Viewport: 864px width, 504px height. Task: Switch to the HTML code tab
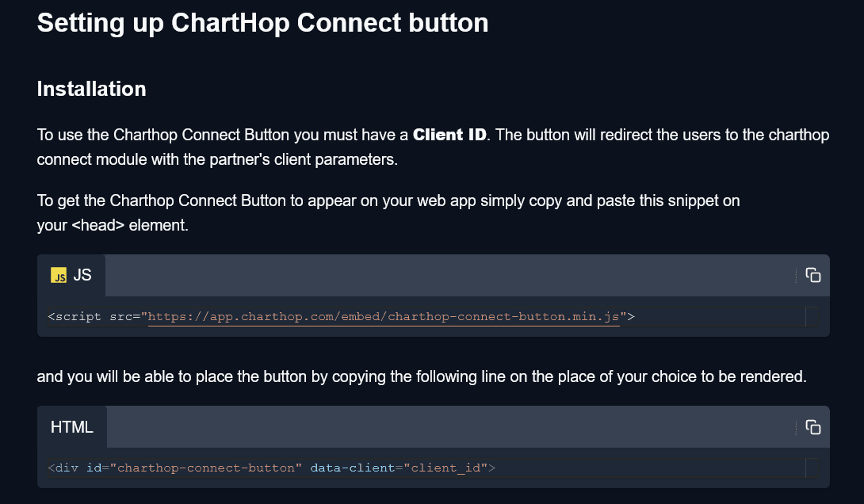pyautogui.click(x=72, y=427)
